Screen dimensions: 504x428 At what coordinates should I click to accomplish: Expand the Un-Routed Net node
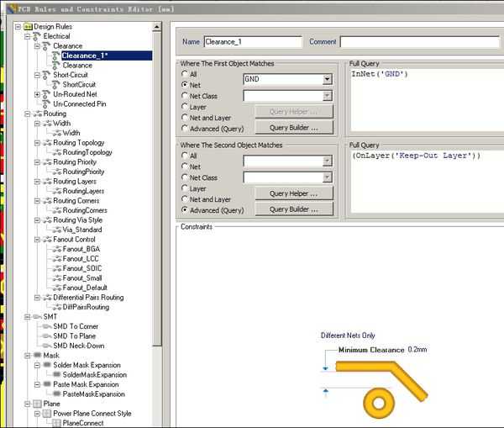37,94
